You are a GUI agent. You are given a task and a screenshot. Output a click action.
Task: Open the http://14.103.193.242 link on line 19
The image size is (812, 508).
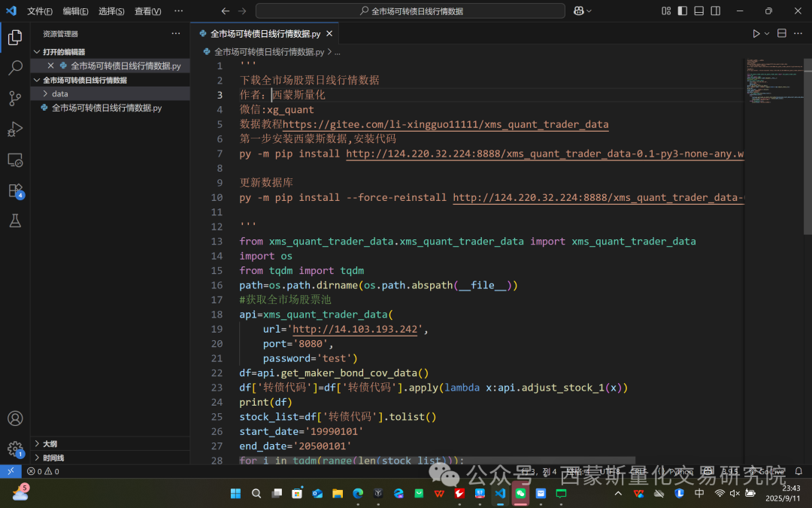[355, 329]
